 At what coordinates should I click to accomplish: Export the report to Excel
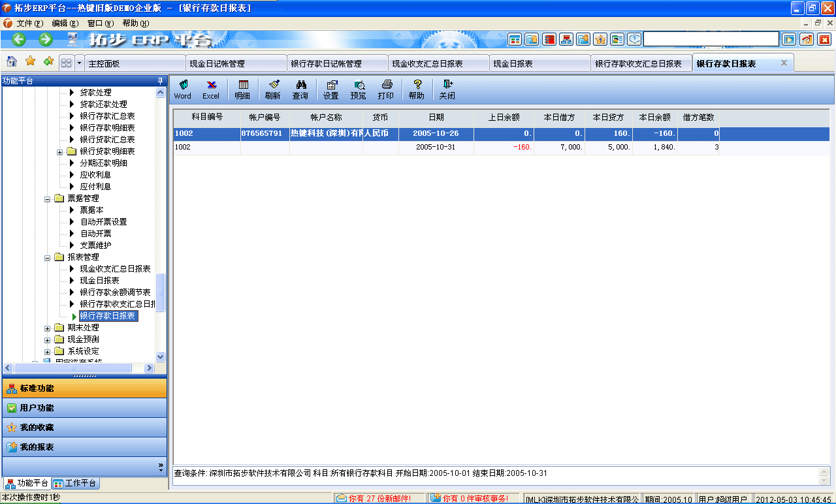(210, 89)
